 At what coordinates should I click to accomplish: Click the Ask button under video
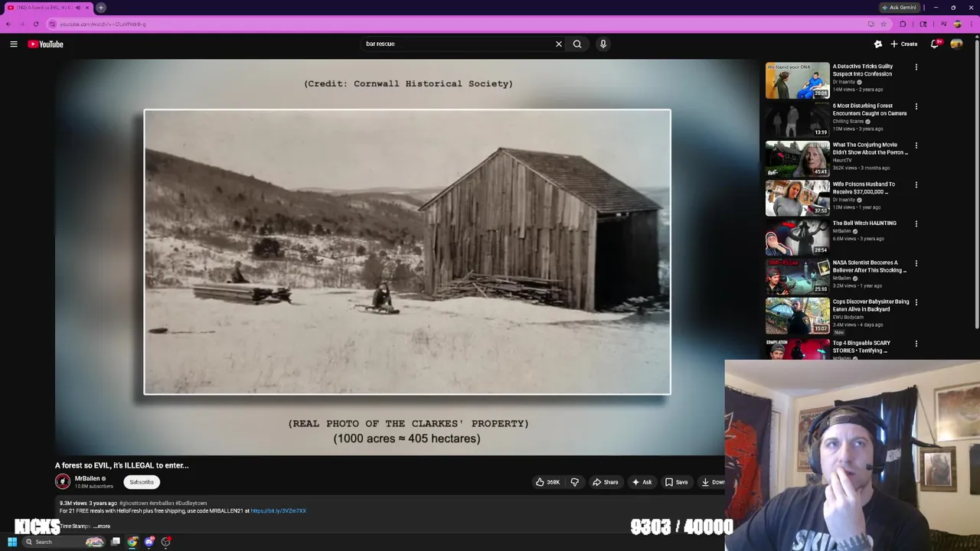[x=642, y=482]
